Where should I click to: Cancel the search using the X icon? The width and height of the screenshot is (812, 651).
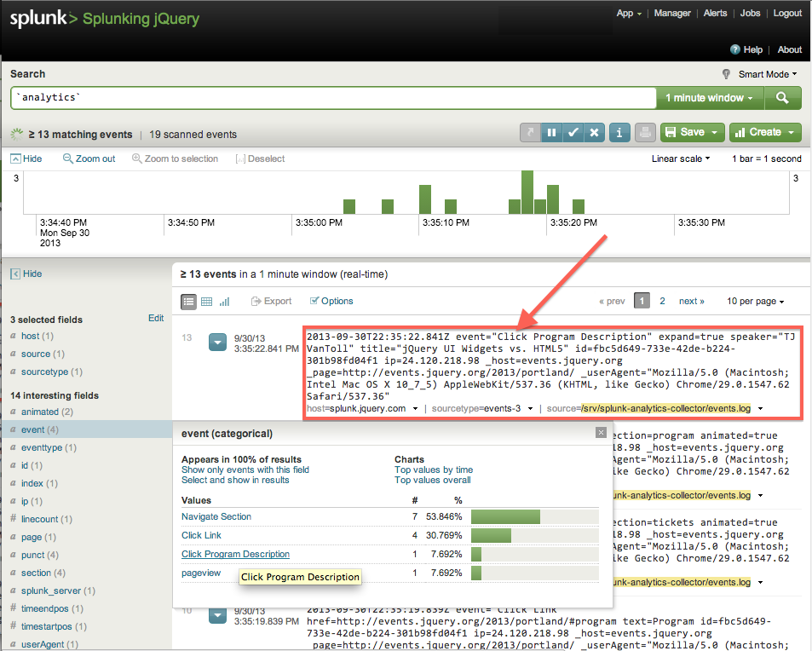pyautogui.click(x=594, y=133)
